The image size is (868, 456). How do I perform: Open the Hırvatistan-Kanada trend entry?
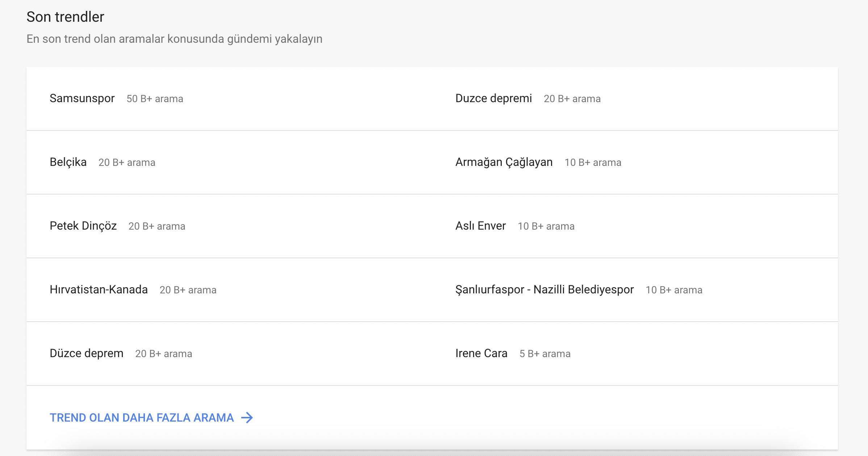[x=99, y=290]
